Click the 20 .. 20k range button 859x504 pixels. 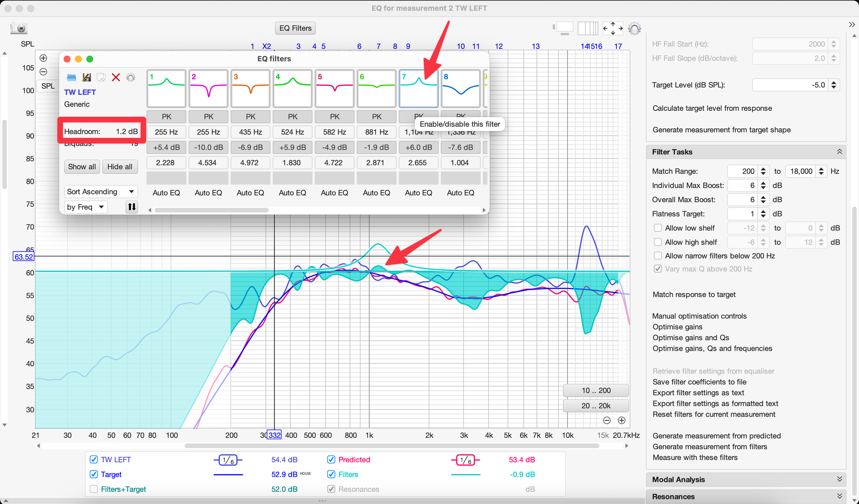coord(596,406)
